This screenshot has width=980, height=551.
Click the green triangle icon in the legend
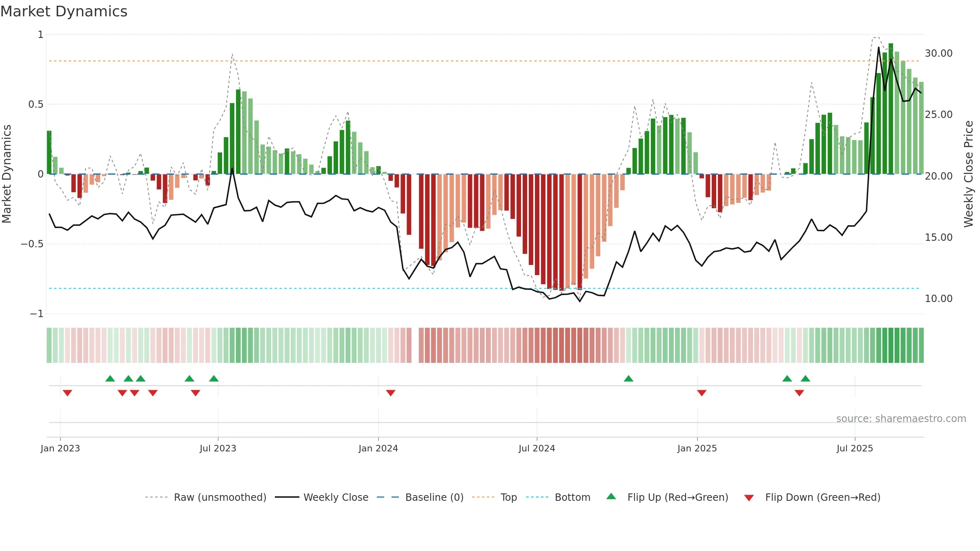click(611, 496)
